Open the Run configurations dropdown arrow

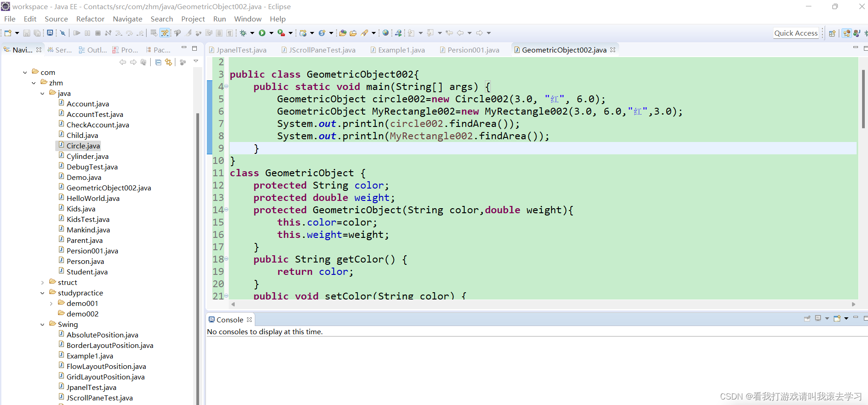click(271, 33)
